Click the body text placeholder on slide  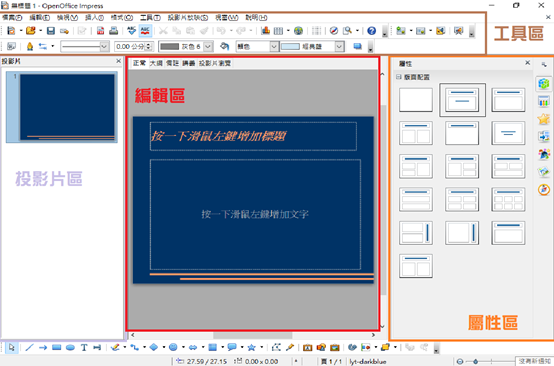pos(255,214)
